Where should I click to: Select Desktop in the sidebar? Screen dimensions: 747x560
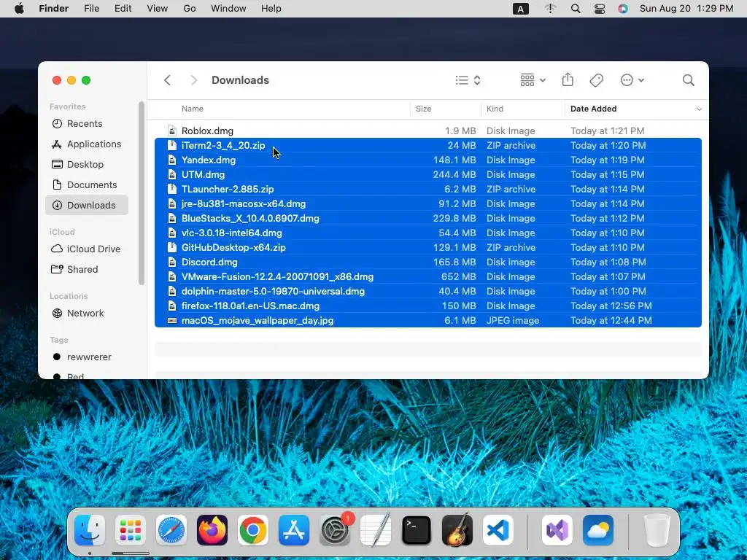[x=87, y=165]
